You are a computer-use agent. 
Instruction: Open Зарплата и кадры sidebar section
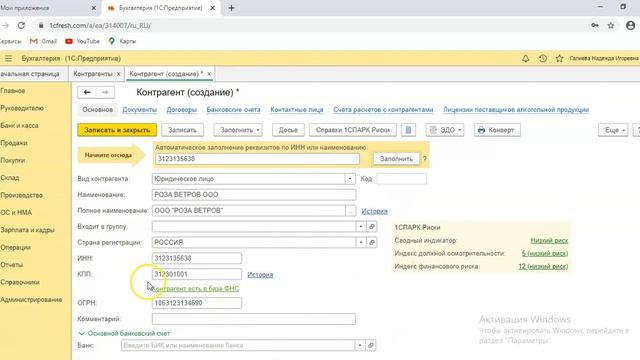[27, 230]
